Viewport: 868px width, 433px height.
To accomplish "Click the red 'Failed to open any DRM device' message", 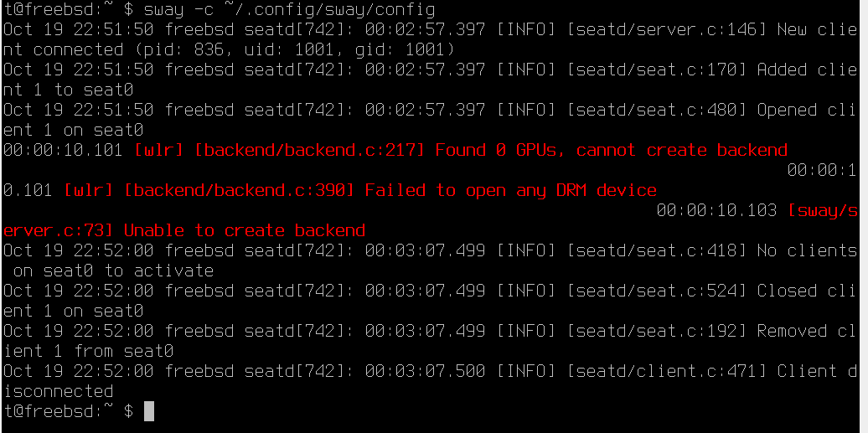I will 511,190.
